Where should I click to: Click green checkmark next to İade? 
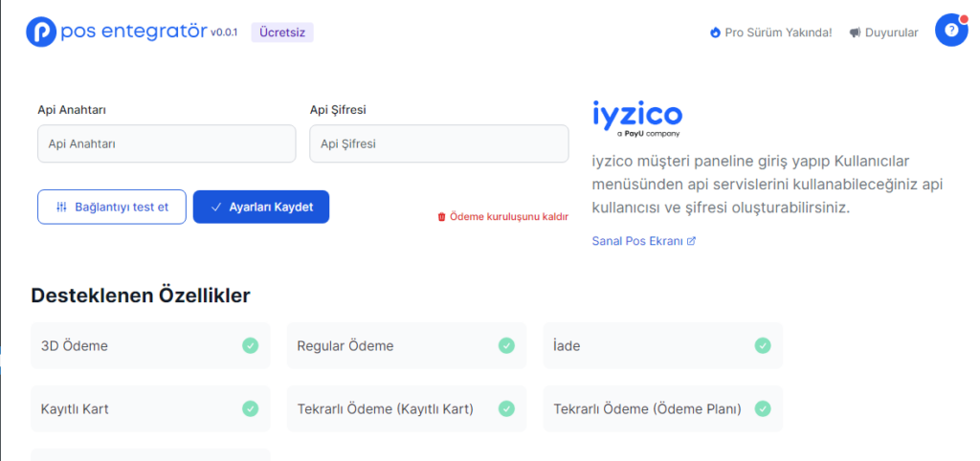tap(763, 345)
